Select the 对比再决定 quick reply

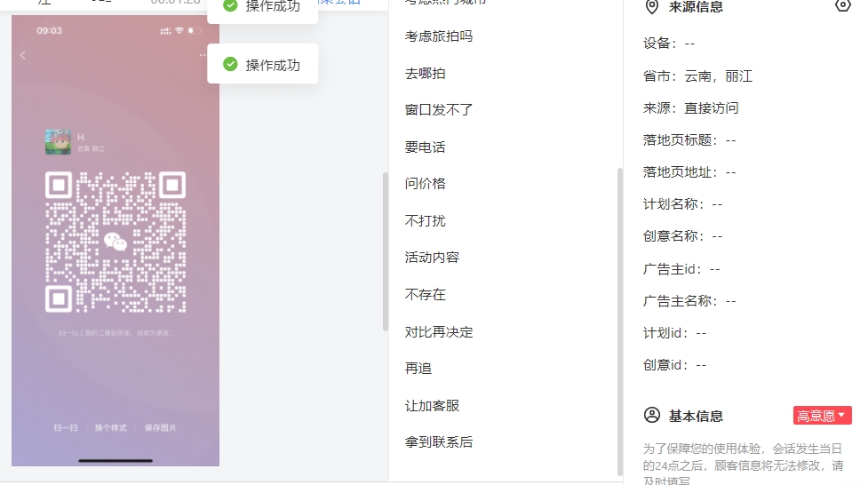pos(438,332)
